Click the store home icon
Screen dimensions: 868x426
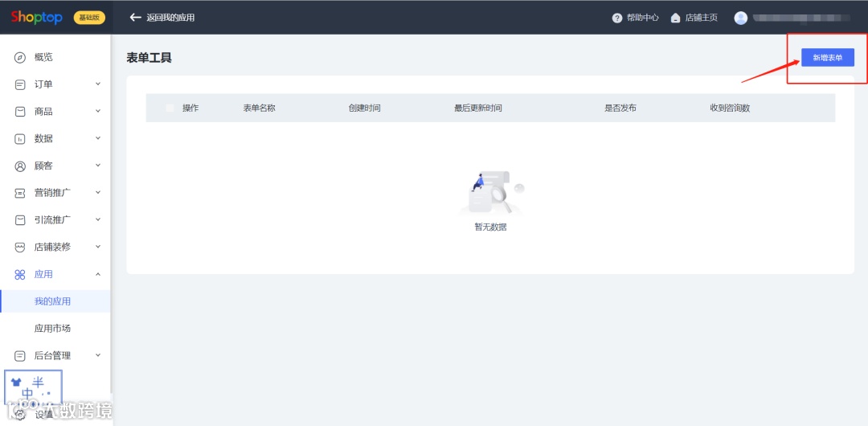coord(675,18)
